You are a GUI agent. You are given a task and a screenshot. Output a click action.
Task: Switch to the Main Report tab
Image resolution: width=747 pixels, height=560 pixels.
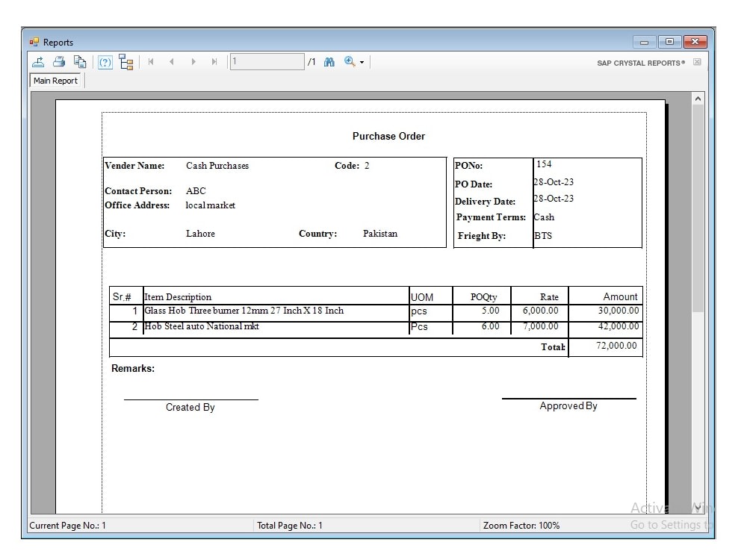coord(55,80)
